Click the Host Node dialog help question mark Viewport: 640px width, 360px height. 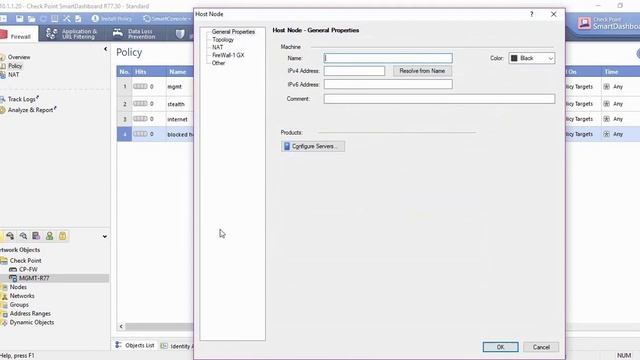pos(531,14)
